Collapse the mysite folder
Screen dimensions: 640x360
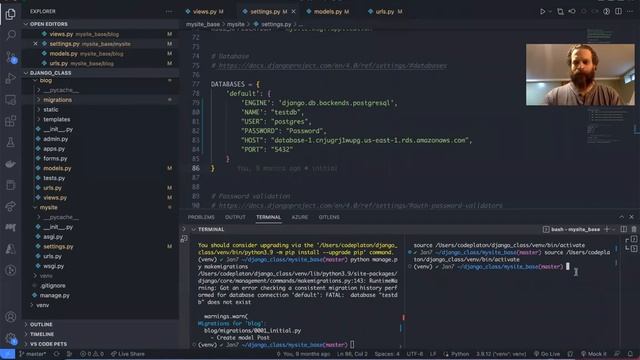pos(49,207)
